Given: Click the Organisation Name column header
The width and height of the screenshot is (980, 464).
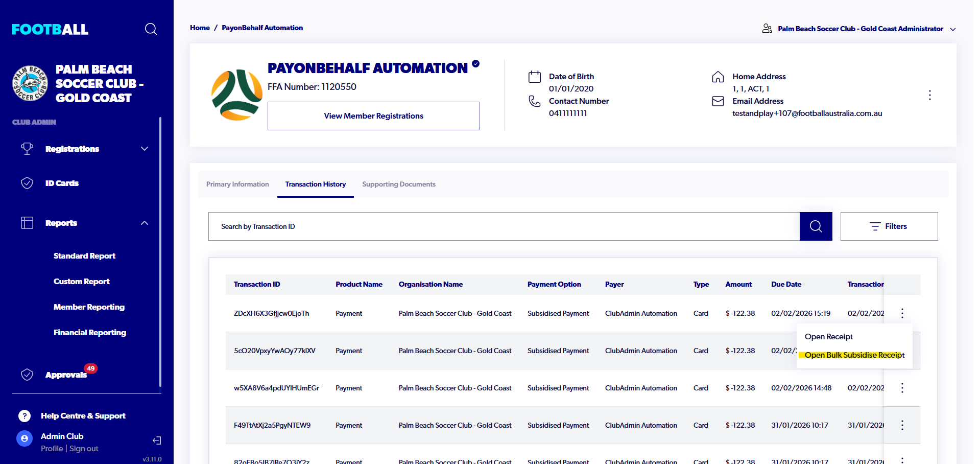Looking at the screenshot, I should click(431, 284).
